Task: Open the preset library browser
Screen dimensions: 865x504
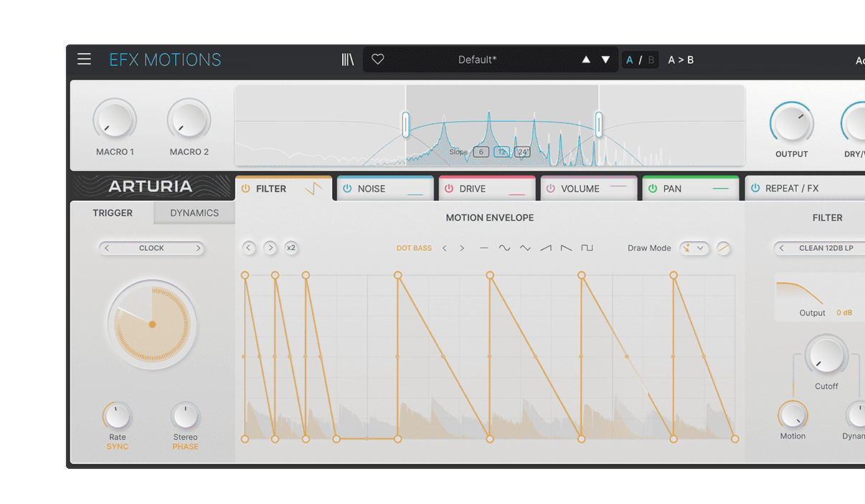Action: (x=348, y=60)
